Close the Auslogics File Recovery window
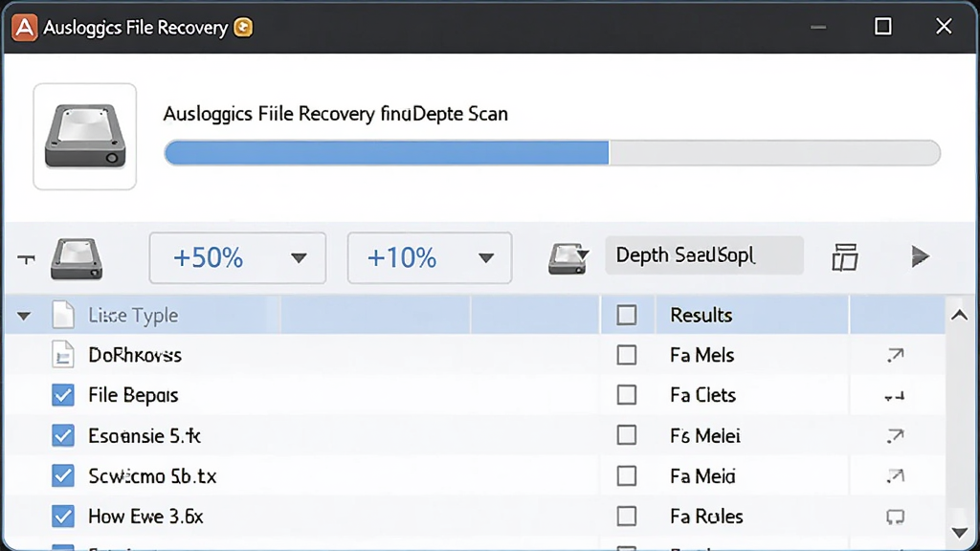 coord(944,26)
